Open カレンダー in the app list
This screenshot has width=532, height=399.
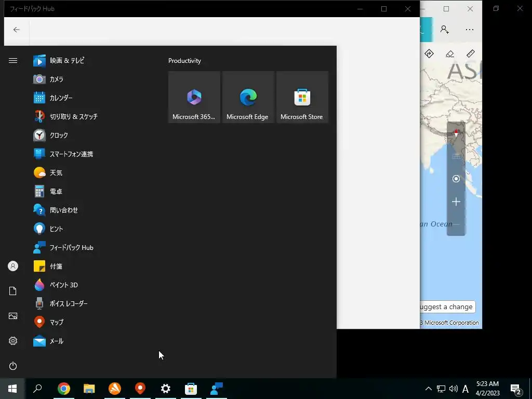(x=91, y=98)
